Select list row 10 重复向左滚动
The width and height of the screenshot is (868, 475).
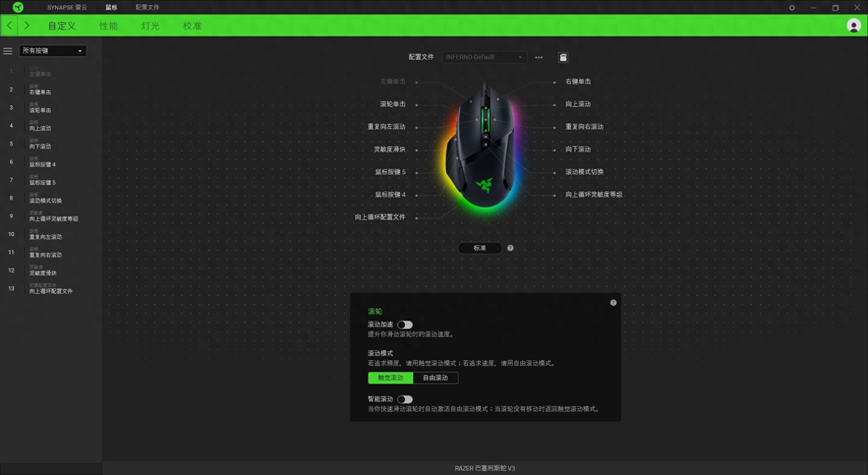click(51, 234)
